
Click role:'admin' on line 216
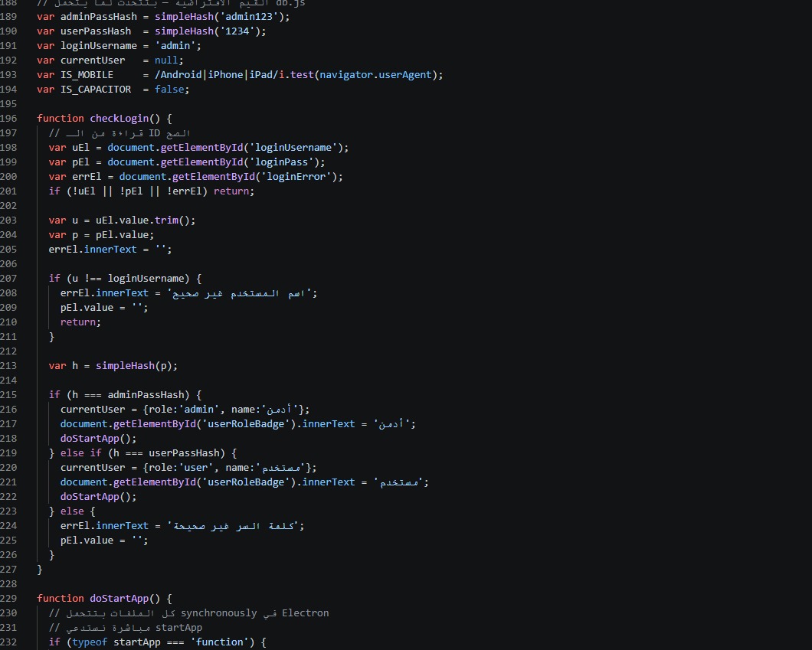coord(185,410)
